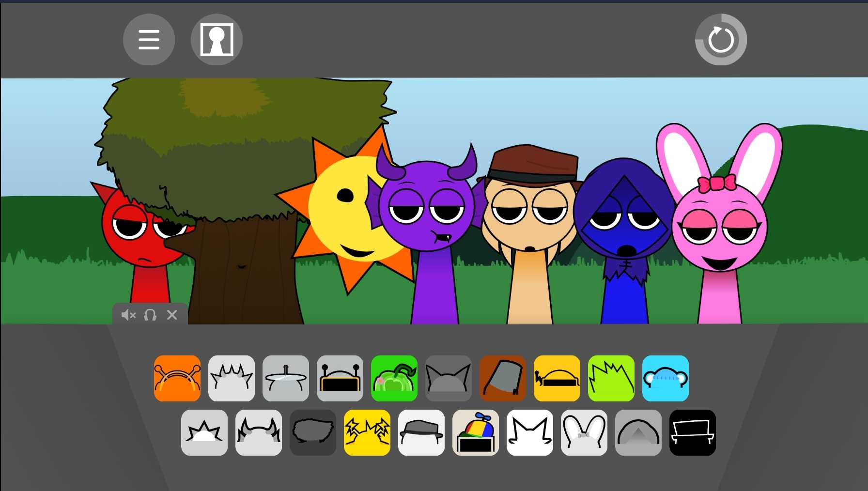The image size is (868, 491).
Task: Select the yellow lightning bolts icon
Action: coord(367,433)
